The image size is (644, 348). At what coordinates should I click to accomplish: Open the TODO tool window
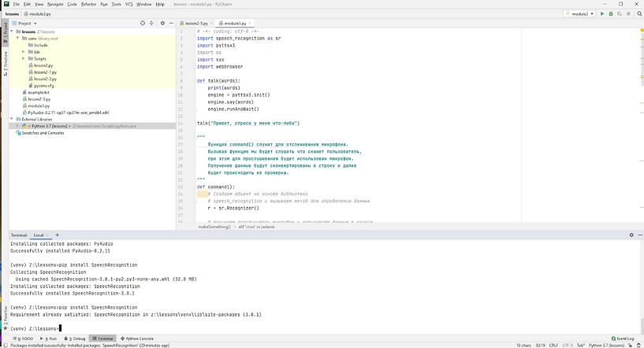[23, 339]
